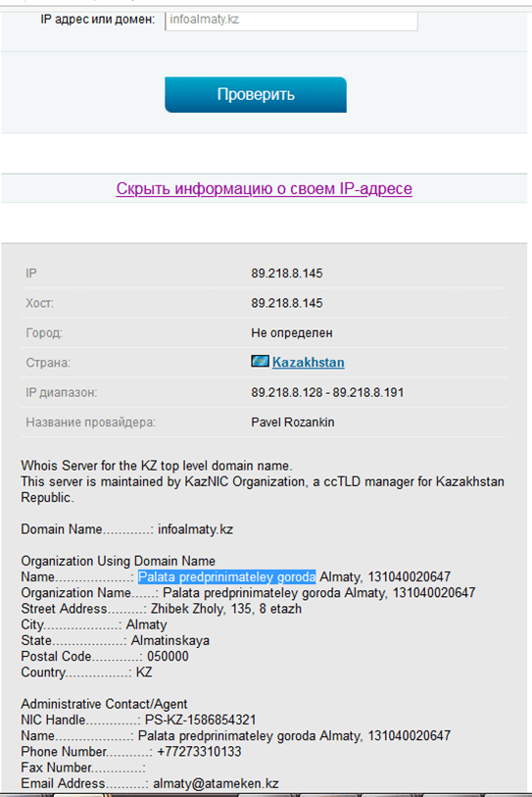Viewport: 532px width, 797px height.
Task: Click the email almaty@atameken.kz
Action: click(216, 783)
